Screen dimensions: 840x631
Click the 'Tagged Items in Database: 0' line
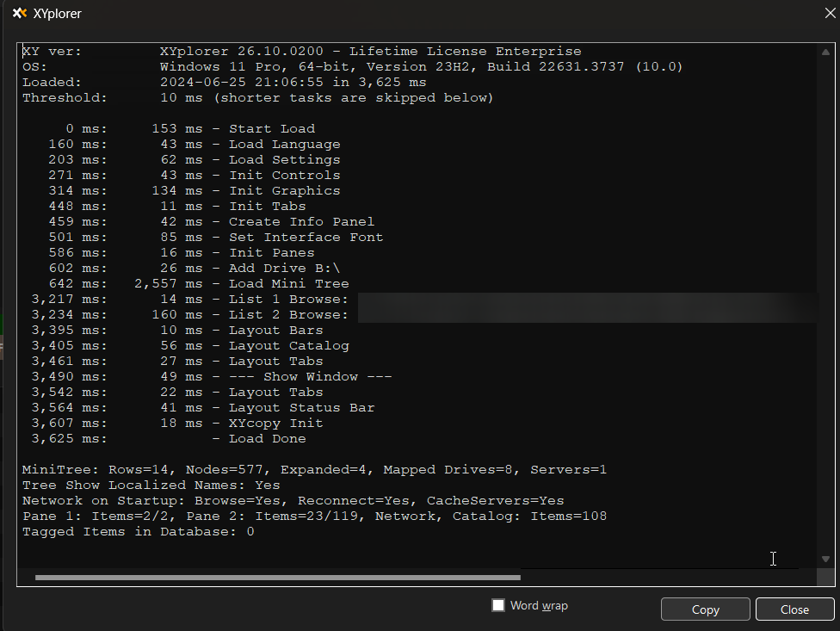coord(139,533)
